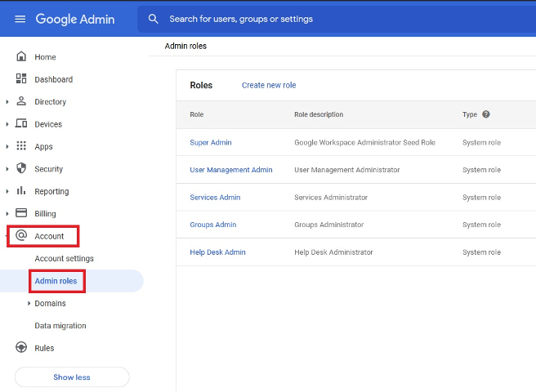Open the hamburger main menu
This screenshot has width=536, height=392.
tap(20, 19)
